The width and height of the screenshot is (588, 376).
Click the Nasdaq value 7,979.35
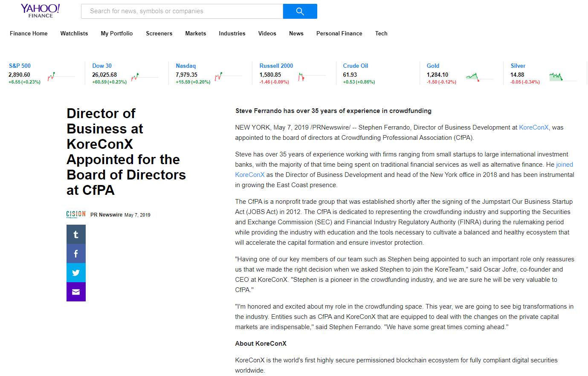[x=186, y=75]
